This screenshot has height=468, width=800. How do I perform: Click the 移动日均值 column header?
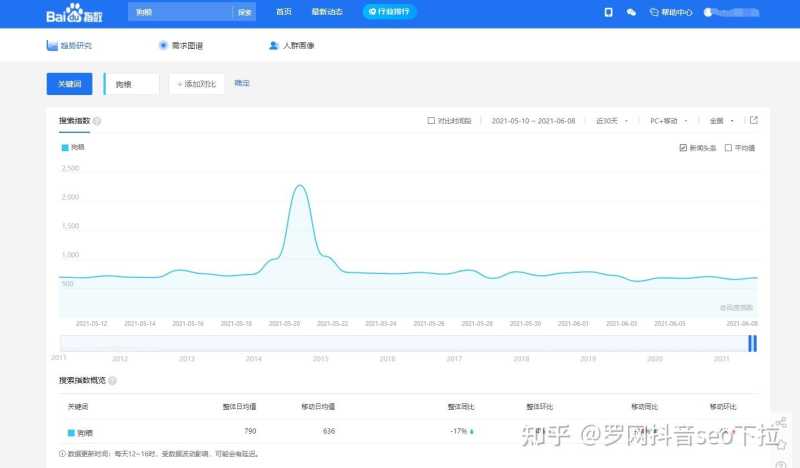pyautogui.click(x=318, y=407)
